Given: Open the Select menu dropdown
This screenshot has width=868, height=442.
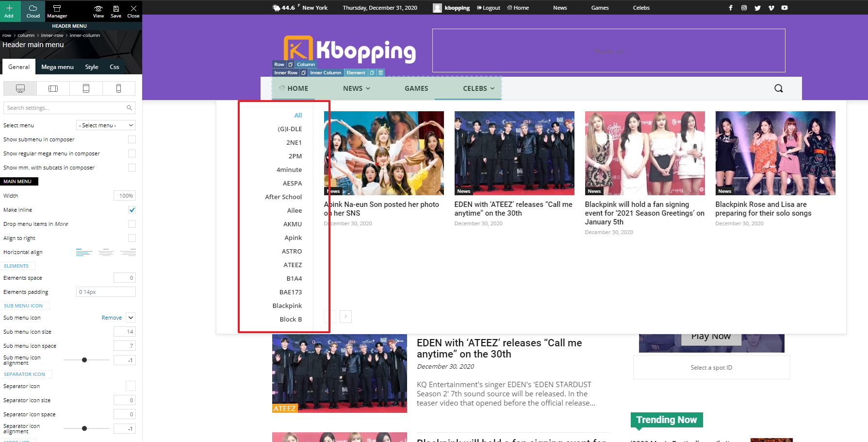Looking at the screenshot, I should (x=106, y=125).
